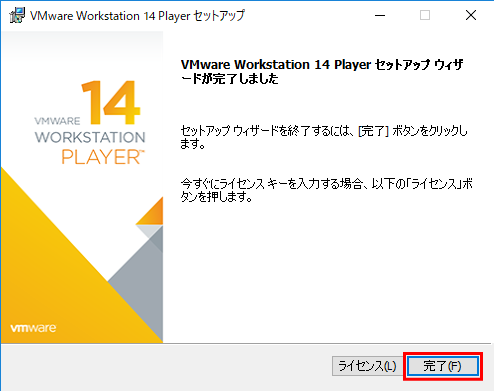494x391 pixels.
Task: Minimize the VMware setup window
Action: pyautogui.click(x=380, y=15)
